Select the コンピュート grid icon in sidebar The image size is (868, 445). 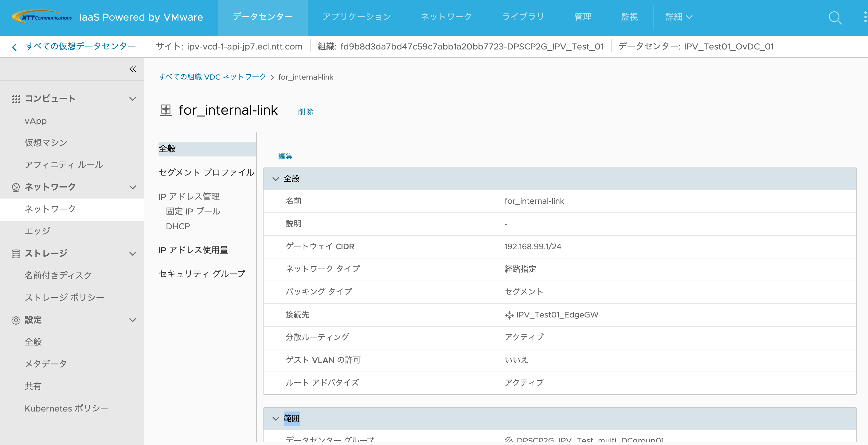[x=16, y=98]
